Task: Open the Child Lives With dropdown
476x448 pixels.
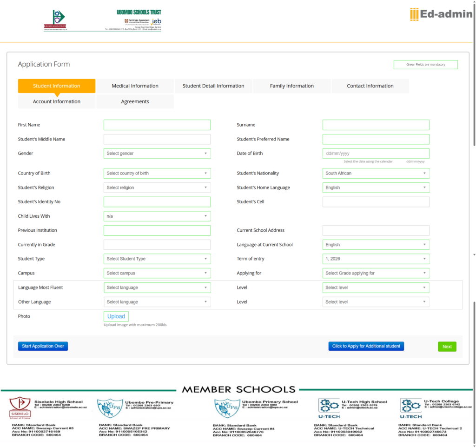Action: point(157,216)
